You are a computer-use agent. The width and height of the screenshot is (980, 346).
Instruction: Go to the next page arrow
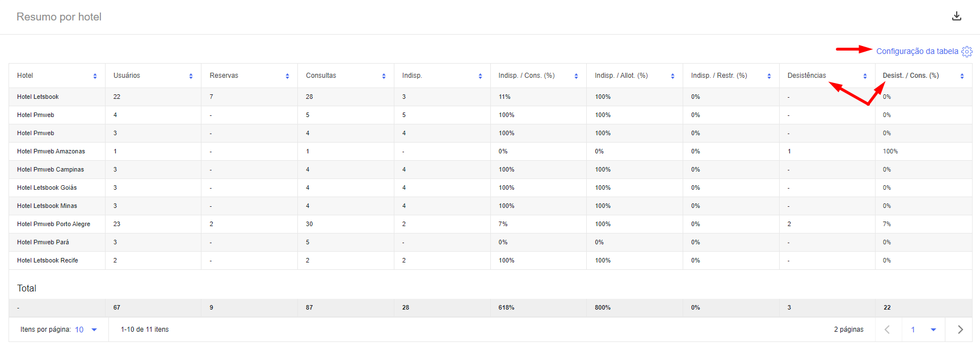[960, 330]
